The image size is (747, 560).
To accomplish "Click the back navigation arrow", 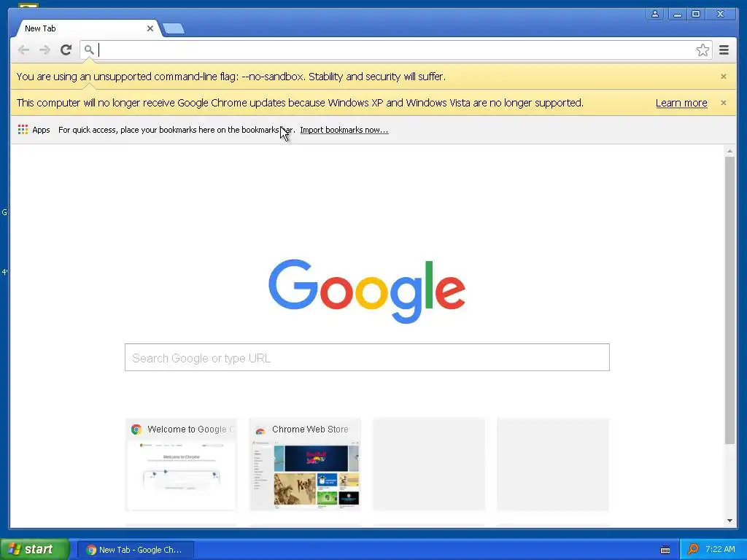I will (23, 50).
